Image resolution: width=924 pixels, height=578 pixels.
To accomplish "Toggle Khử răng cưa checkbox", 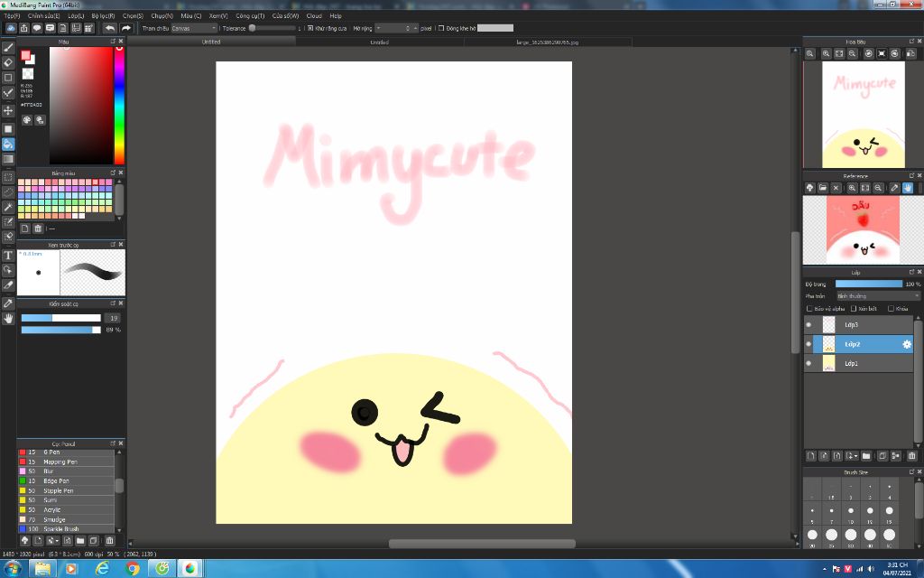I will [x=310, y=28].
